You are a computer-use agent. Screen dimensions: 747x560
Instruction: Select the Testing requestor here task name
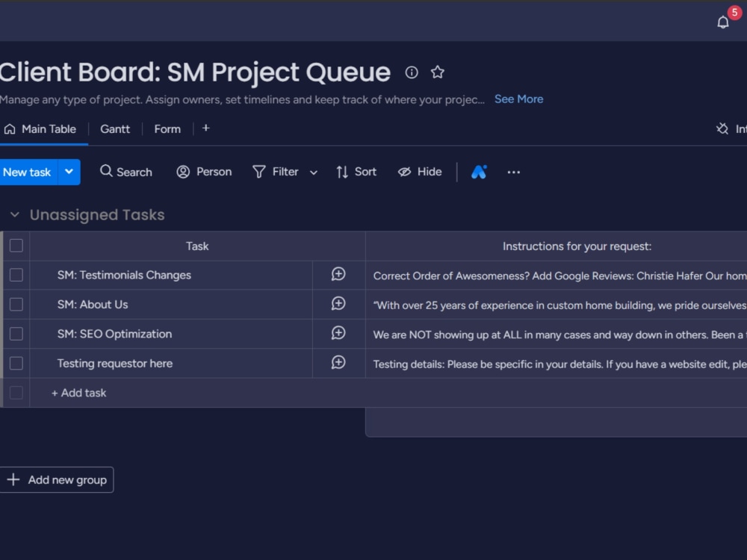coord(115,364)
